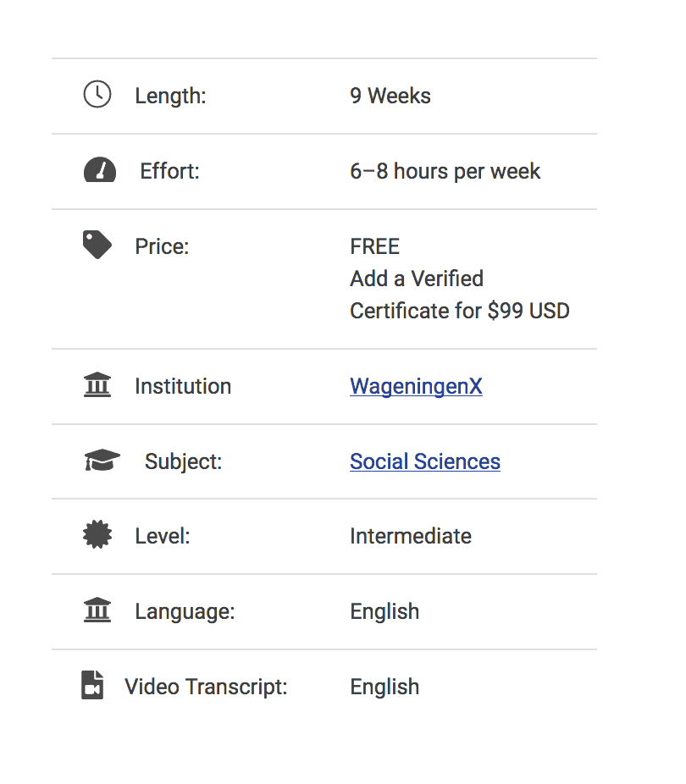Click the 9 Weeks value
The height and width of the screenshot is (784, 686).
(390, 96)
